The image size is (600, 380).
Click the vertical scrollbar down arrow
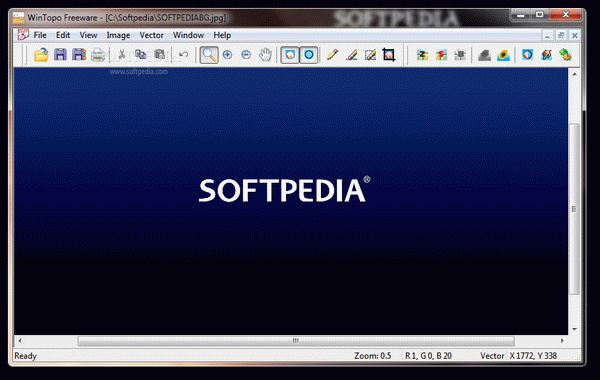pyautogui.click(x=574, y=329)
